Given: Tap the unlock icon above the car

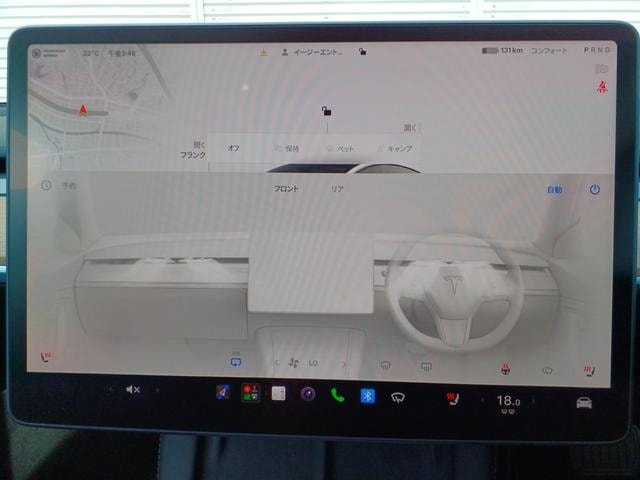Looking at the screenshot, I should pos(326,110).
